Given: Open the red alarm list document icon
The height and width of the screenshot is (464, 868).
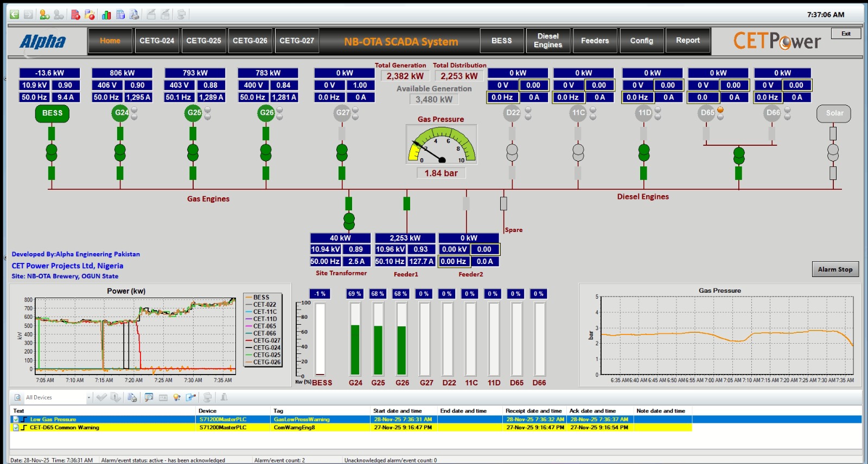Looking at the screenshot, I should tap(76, 15).
